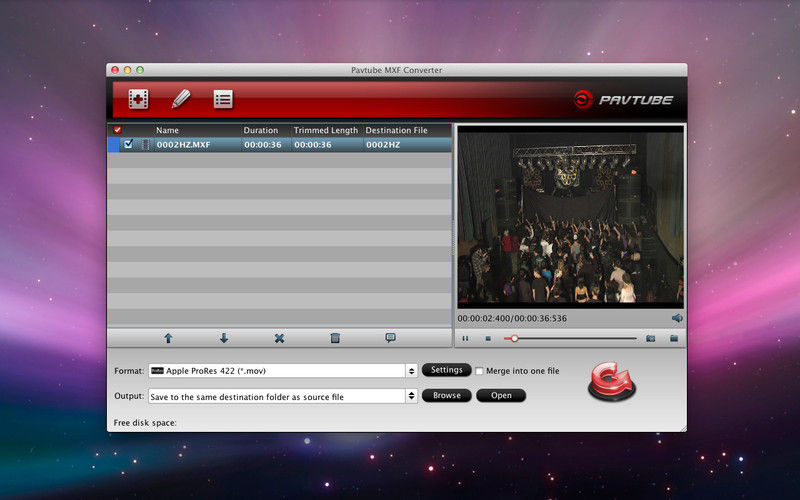
Task: Close the Pavtube MXF Converter window
Action: [x=115, y=70]
